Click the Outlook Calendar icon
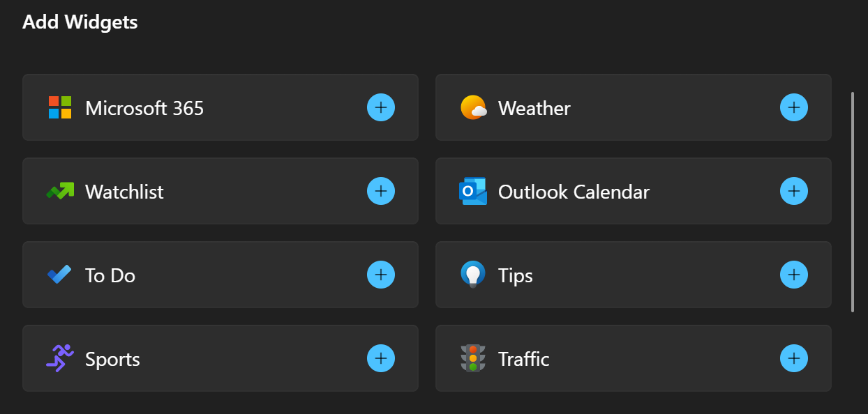Image resolution: width=868 pixels, height=414 pixels. click(x=474, y=191)
